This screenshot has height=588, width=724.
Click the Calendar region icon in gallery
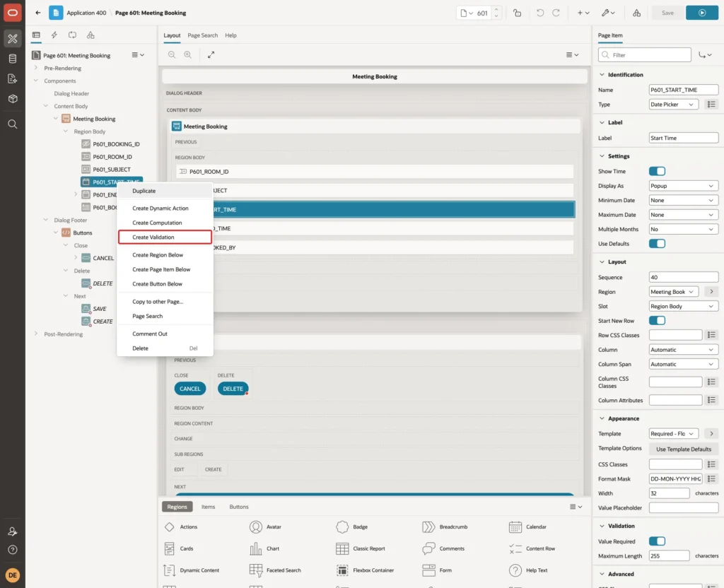[x=515, y=527]
